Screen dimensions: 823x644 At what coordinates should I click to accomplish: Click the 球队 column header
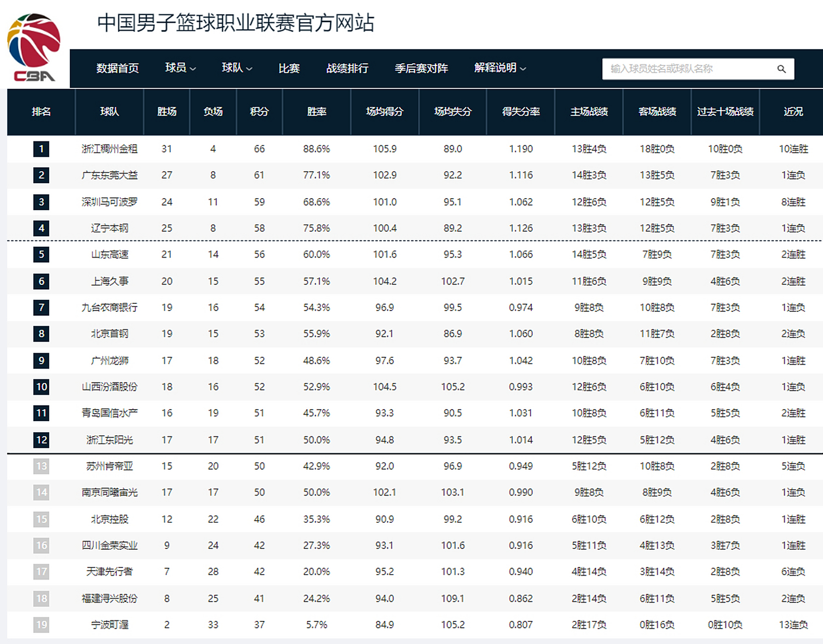coord(110,112)
